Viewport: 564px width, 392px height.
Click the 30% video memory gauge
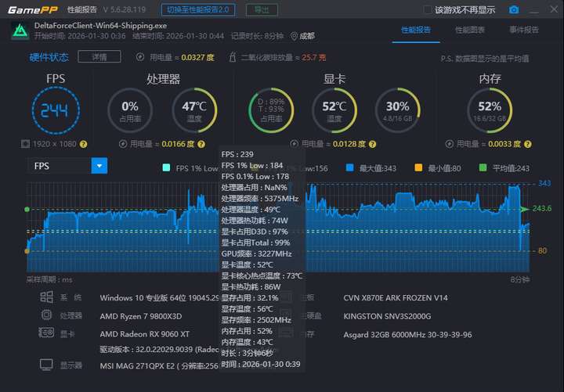pos(397,110)
